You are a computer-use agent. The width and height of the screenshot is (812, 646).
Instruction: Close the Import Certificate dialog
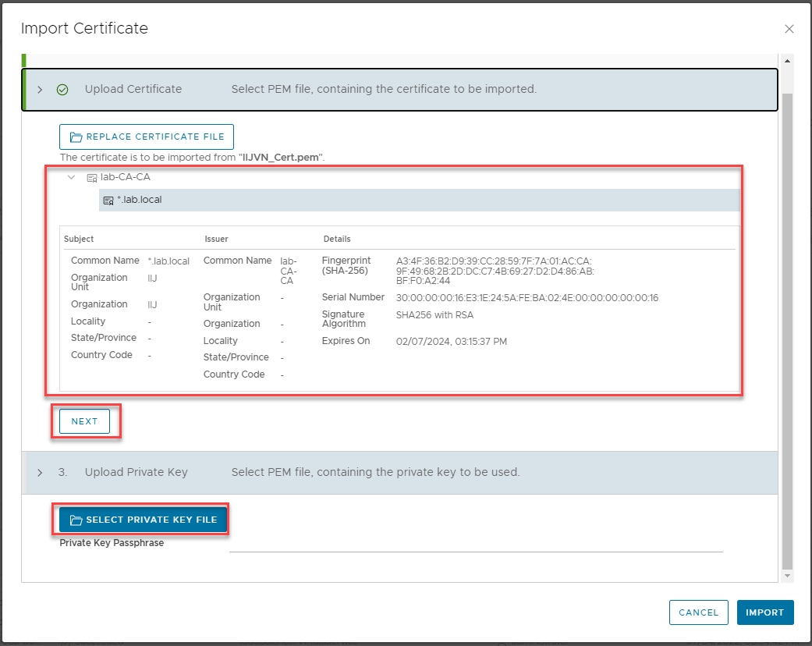(789, 29)
